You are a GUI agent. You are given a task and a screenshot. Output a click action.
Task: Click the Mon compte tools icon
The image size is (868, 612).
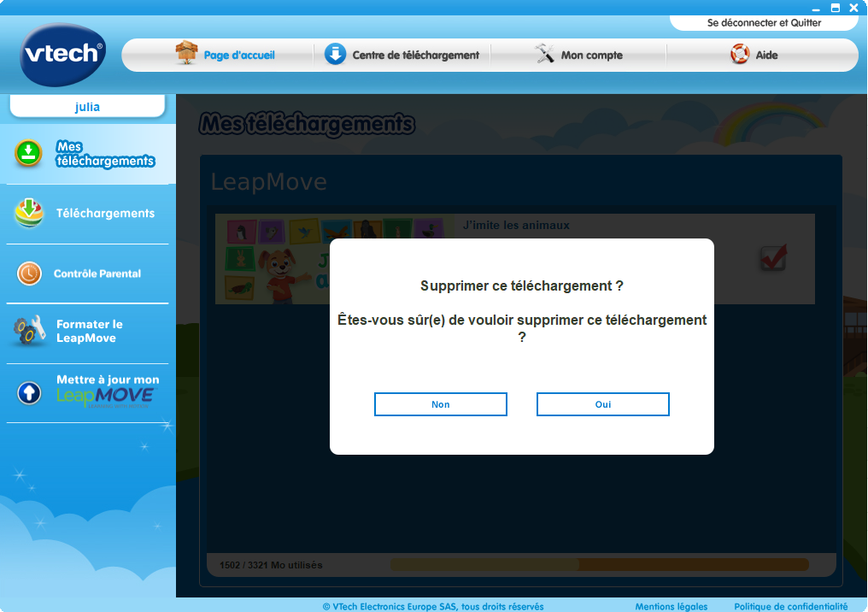click(x=545, y=53)
